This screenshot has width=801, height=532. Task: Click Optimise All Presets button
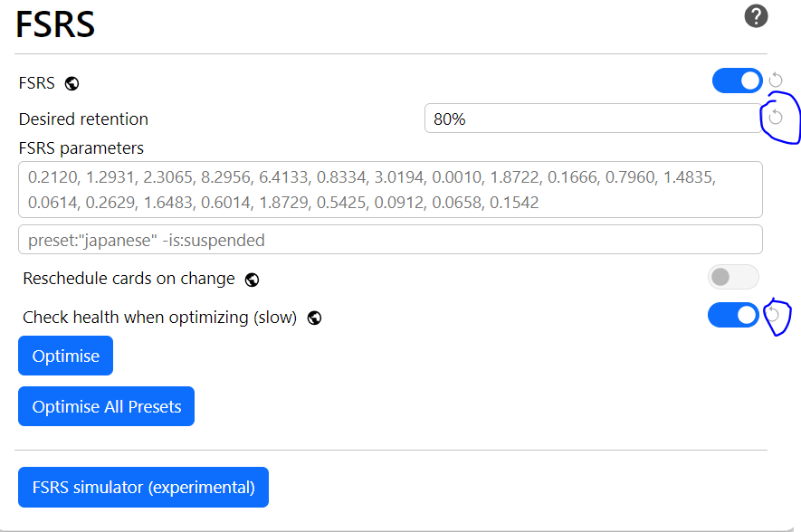(106, 406)
